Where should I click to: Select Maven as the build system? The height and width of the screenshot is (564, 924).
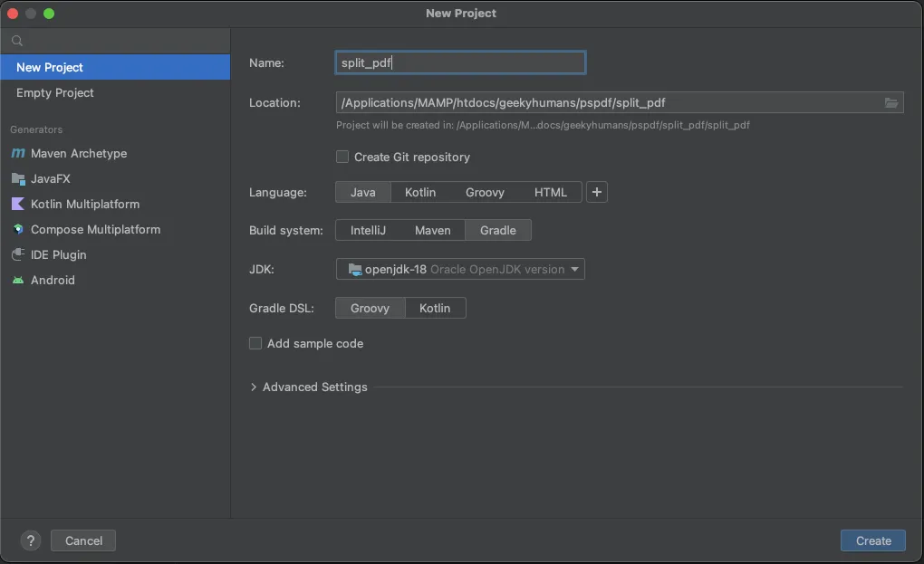[433, 230]
